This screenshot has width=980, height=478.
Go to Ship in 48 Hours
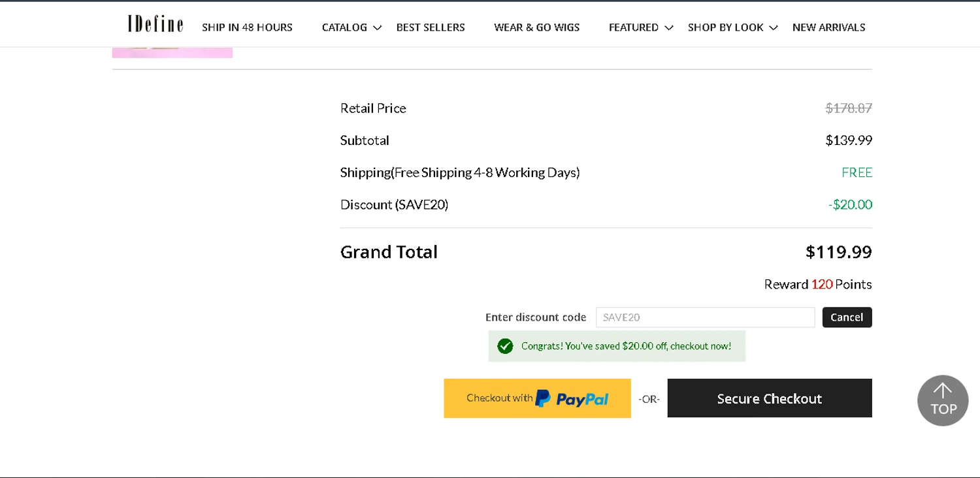click(x=247, y=27)
